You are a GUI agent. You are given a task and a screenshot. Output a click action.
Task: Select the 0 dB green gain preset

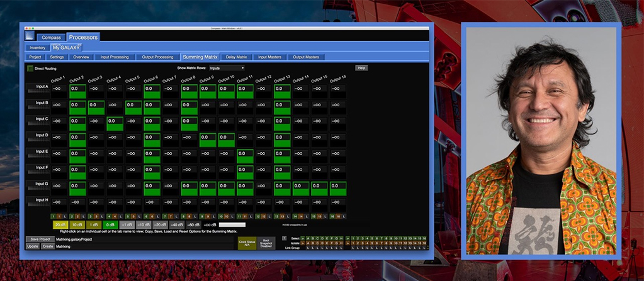coord(110,224)
